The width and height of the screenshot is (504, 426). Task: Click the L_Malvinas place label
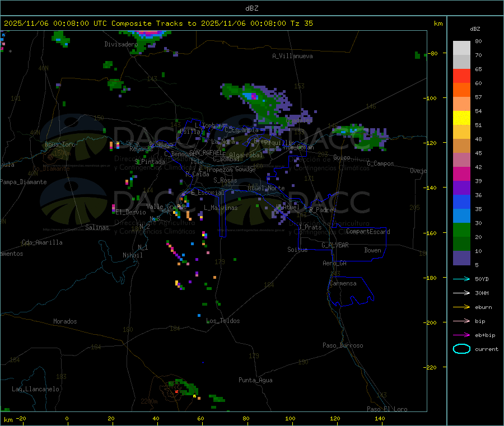[221, 208]
